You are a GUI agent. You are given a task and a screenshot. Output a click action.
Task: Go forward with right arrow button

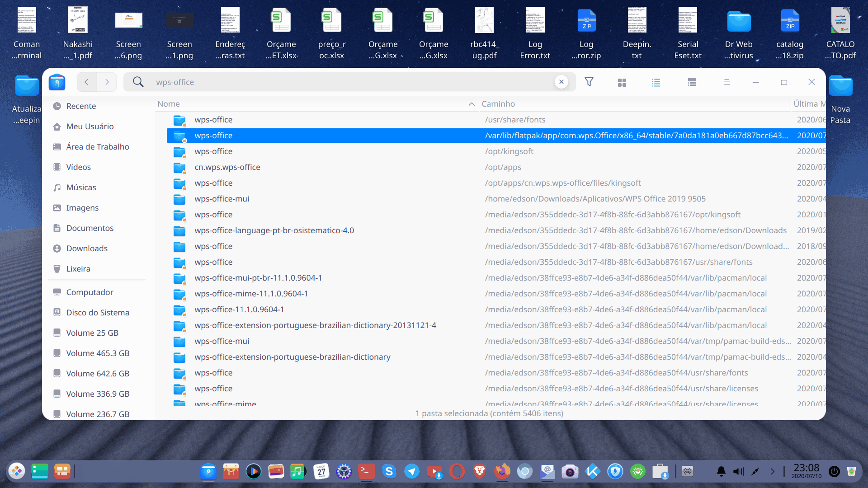(x=107, y=82)
